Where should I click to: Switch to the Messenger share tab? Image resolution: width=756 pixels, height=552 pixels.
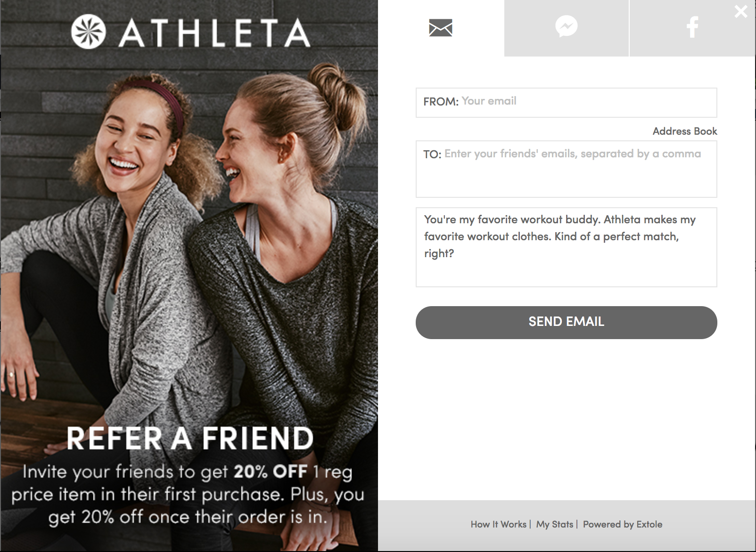567,28
